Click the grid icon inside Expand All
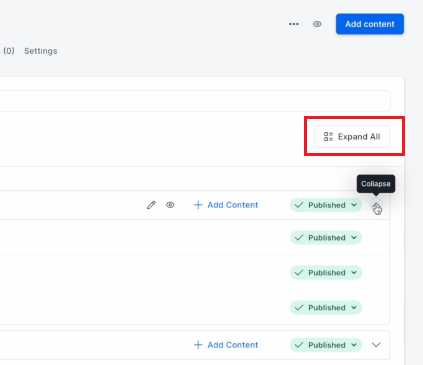Image resolution: width=423 pixels, height=365 pixels. (x=328, y=137)
